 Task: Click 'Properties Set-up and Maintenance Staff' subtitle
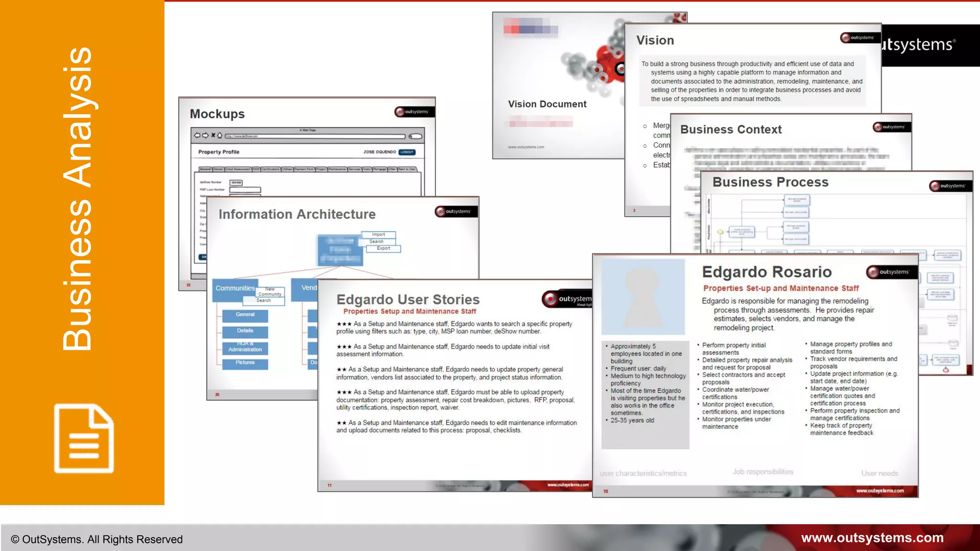click(x=781, y=288)
